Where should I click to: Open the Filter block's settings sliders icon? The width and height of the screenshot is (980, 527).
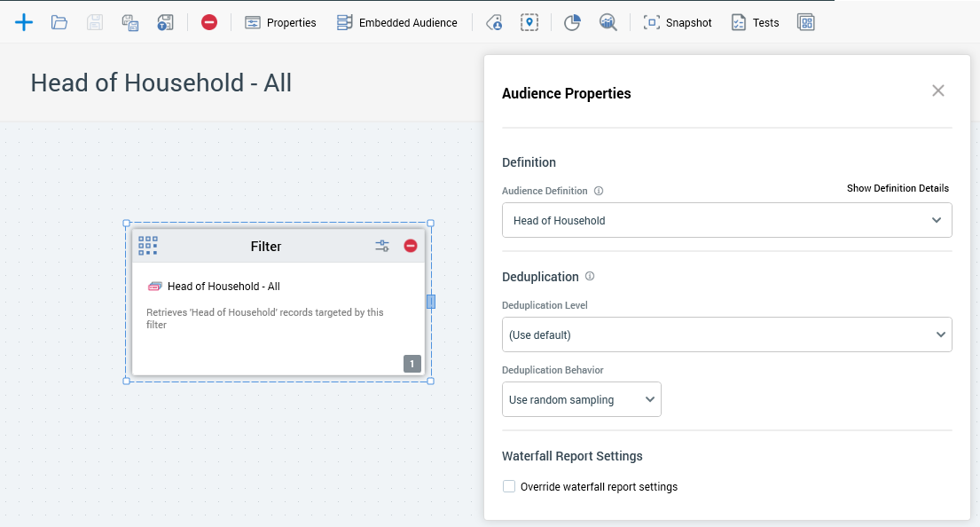(382, 246)
